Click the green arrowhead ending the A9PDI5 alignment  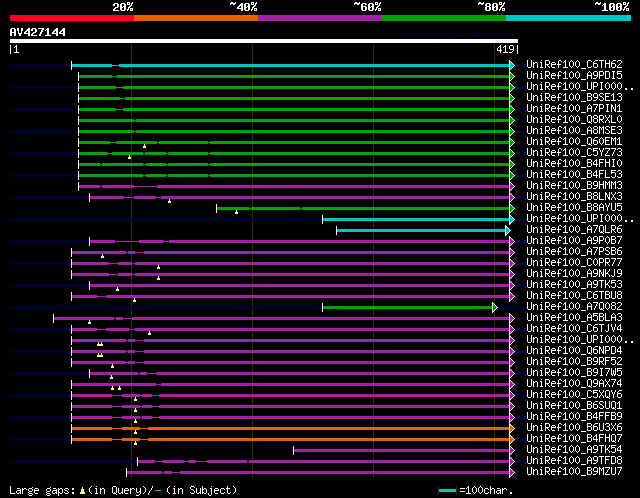(x=512, y=76)
